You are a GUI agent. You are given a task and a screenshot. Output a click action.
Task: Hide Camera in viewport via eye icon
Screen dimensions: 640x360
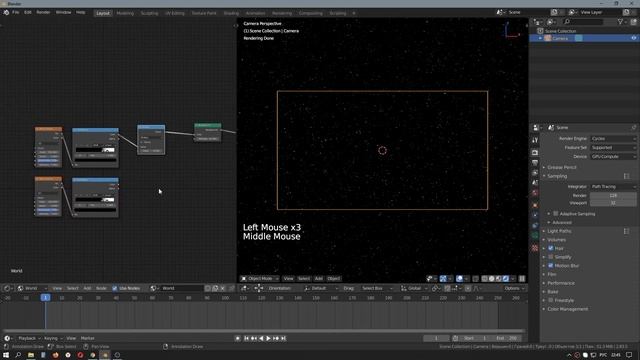tap(633, 38)
